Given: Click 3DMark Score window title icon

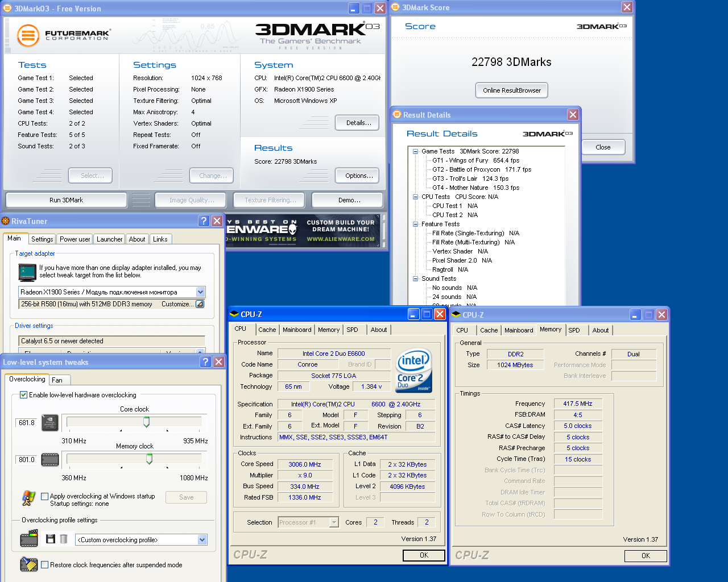Looking at the screenshot, I should click(395, 7).
